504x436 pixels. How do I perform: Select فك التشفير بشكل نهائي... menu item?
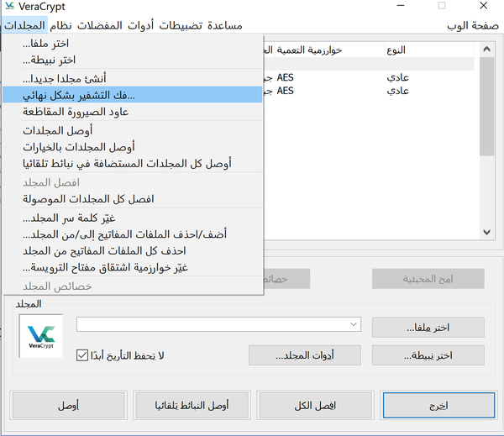[x=133, y=95]
